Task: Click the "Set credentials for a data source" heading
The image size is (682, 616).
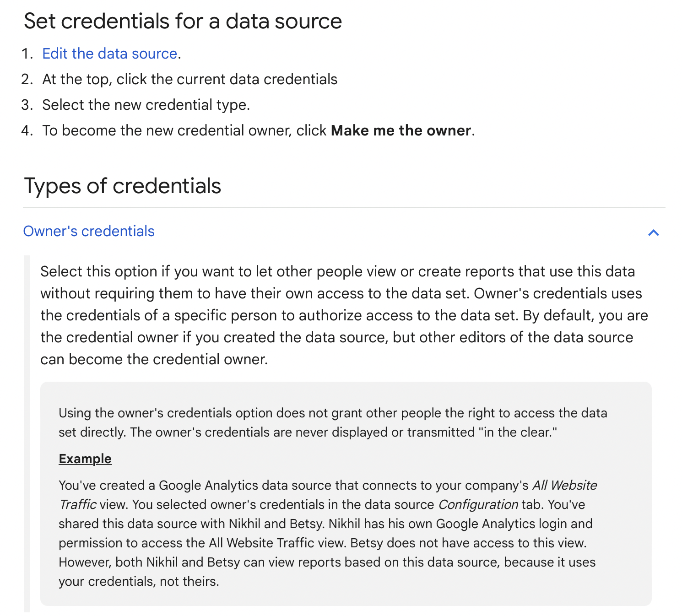Action: [x=183, y=21]
